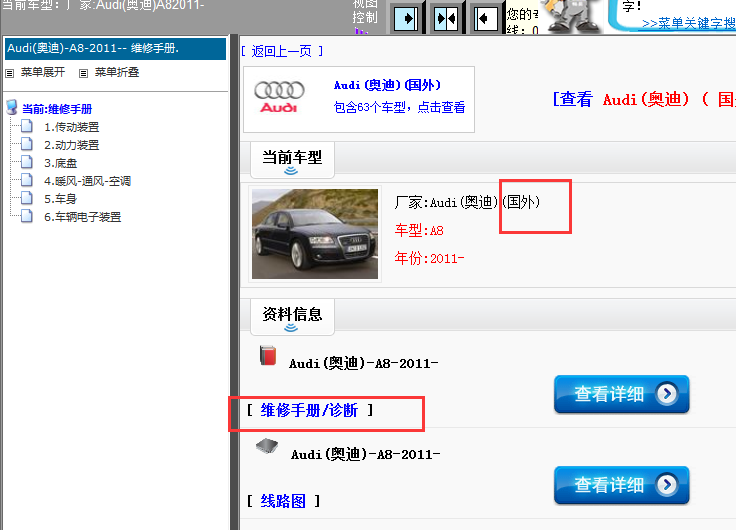
Task: Open the 4.暖风-通风-空调 tree item
Action: click(x=87, y=181)
